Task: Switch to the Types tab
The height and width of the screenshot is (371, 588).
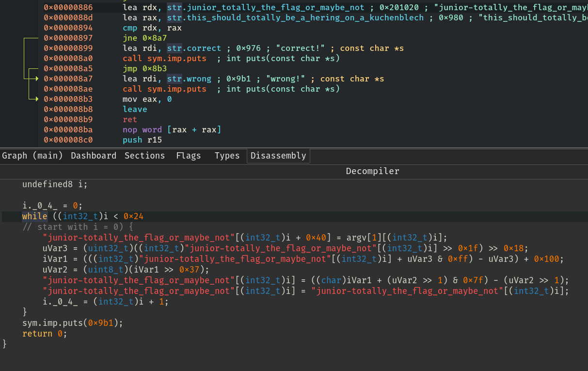Action: pos(227,156)
